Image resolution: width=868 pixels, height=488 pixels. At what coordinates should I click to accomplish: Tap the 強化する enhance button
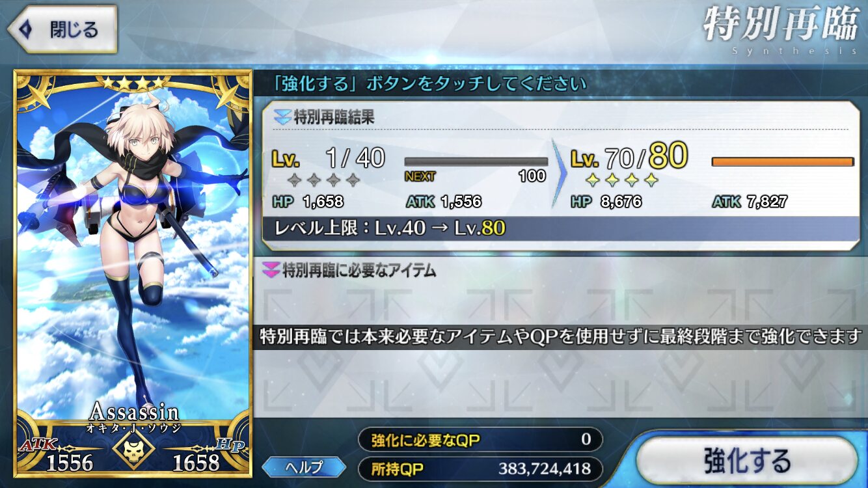tap(747, 461)
